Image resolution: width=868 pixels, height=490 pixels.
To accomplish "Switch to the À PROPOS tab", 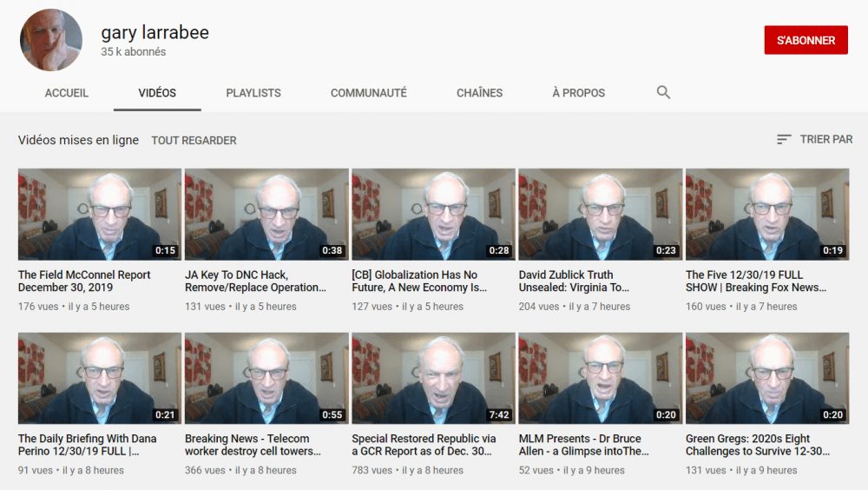I will pyautogui.click(x=578, y=93).
